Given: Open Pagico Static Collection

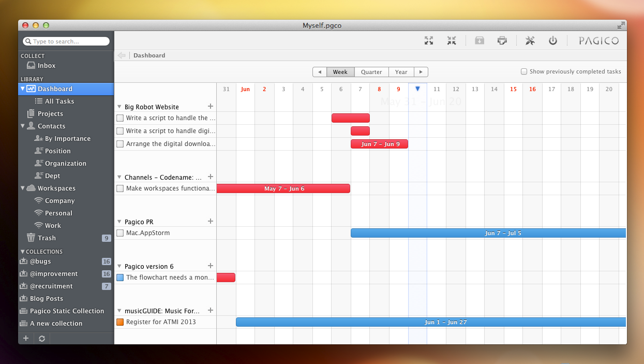Looking at the screenshot, I should [66, 311].
